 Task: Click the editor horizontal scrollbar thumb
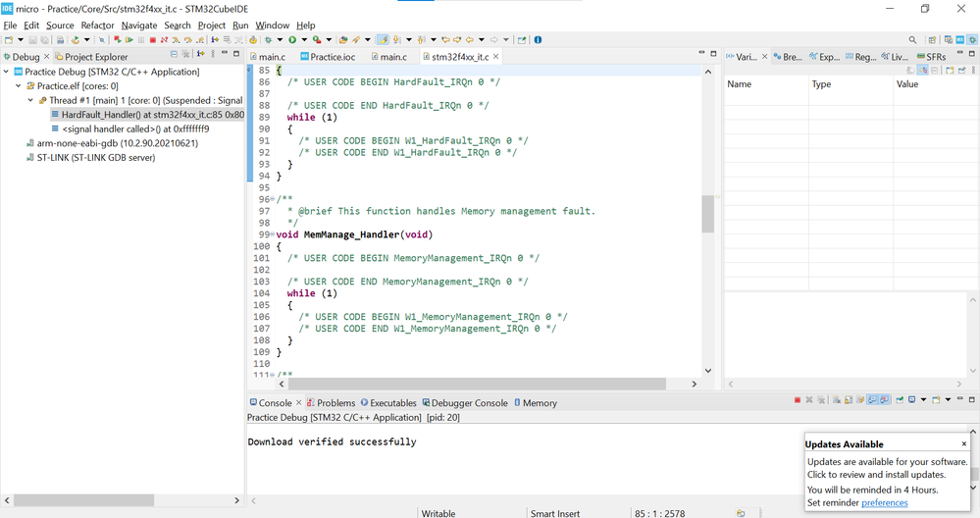point(477,384)
